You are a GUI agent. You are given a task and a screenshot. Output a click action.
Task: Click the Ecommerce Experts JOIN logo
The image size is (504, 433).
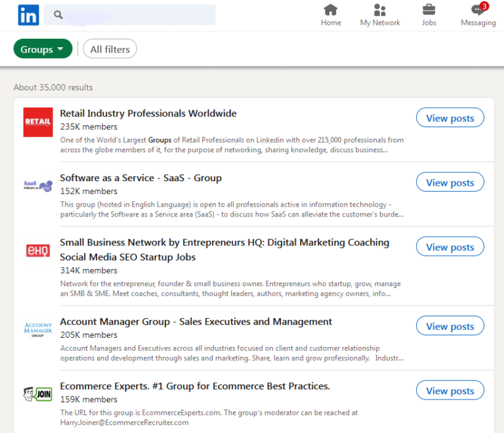(38, 394)
